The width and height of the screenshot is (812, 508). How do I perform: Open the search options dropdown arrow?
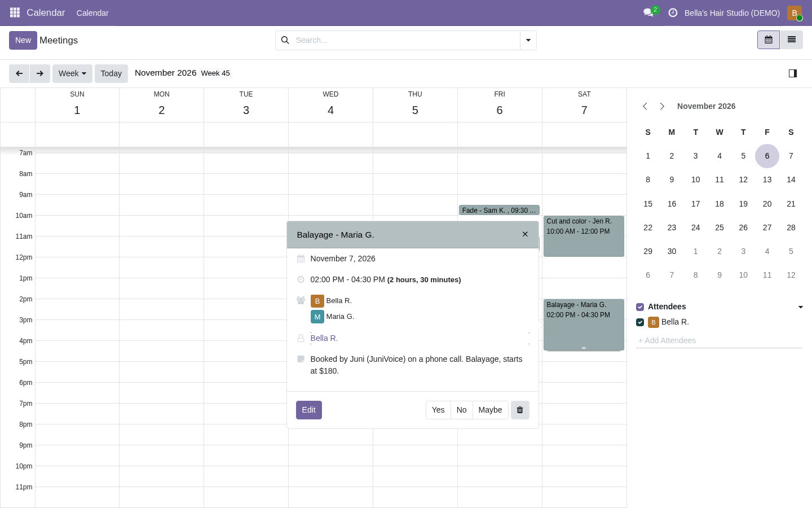pyautogui.click(x=528, y=40)
